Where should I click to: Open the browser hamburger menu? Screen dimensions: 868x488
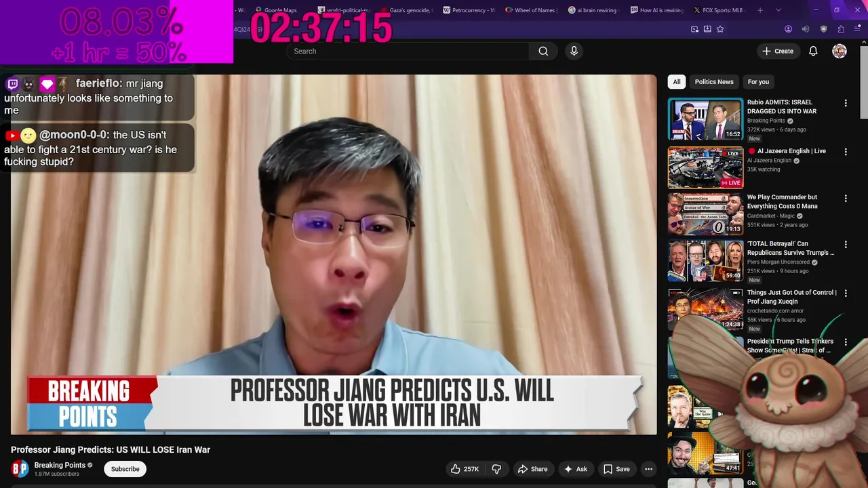click(858, 29)
